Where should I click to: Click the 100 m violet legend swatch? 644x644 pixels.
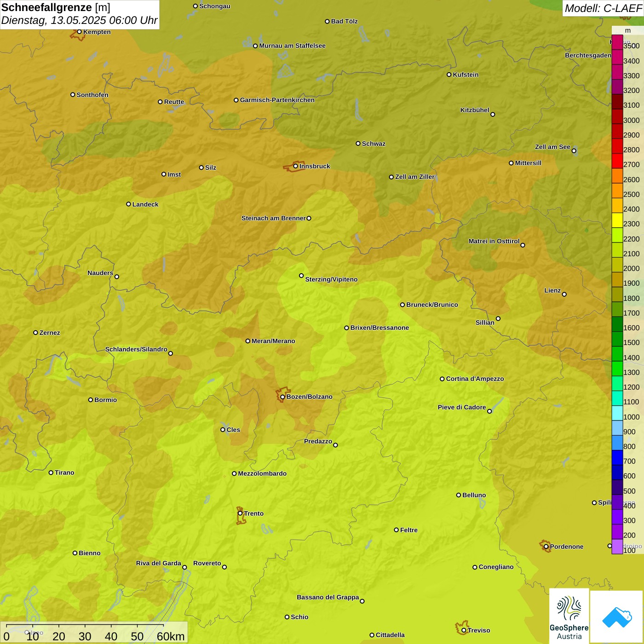point(617,546)
